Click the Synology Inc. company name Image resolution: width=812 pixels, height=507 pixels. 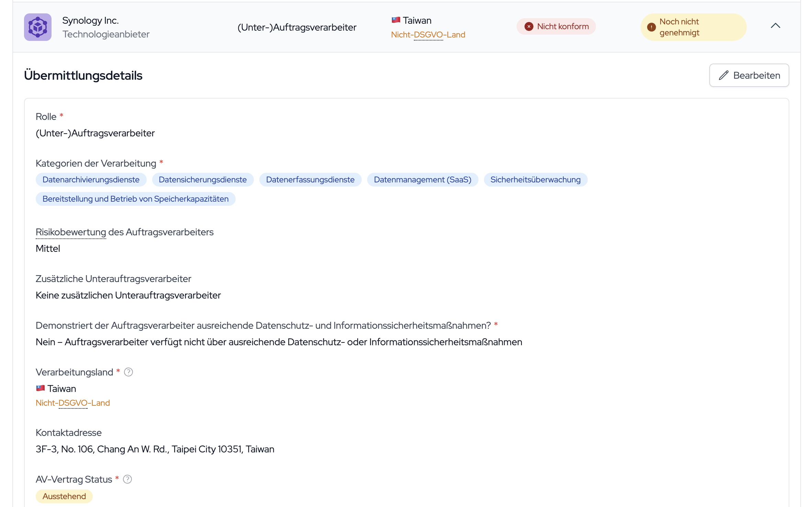coord(90,21)
